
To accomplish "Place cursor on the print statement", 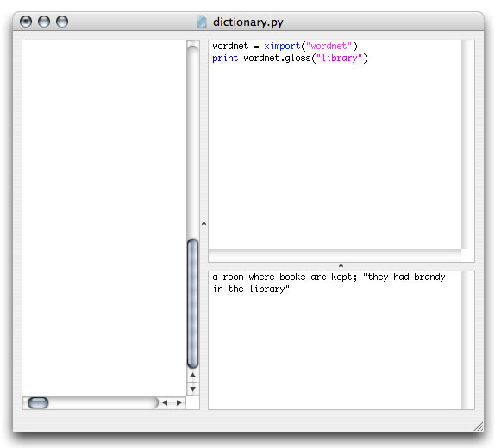I will [225, 58].
